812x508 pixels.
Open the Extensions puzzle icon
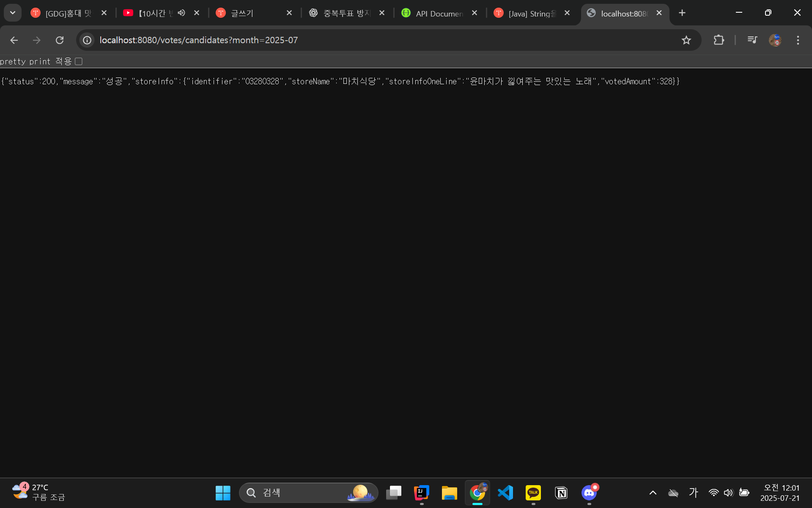[x=719, y=40]
